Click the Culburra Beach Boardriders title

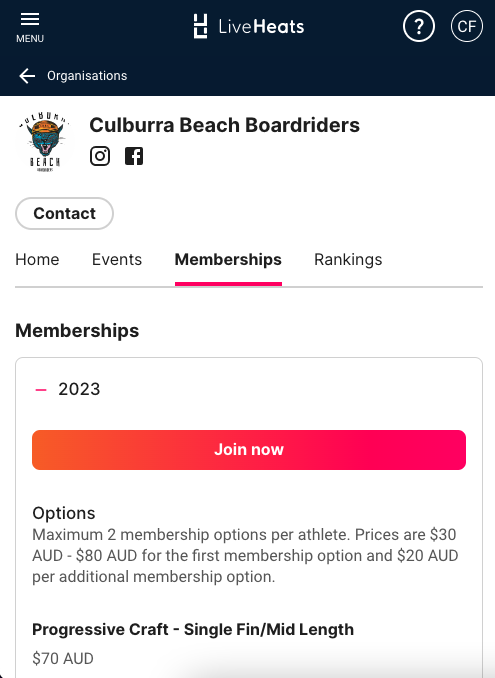pyautogui.click(x=224, y=125)
